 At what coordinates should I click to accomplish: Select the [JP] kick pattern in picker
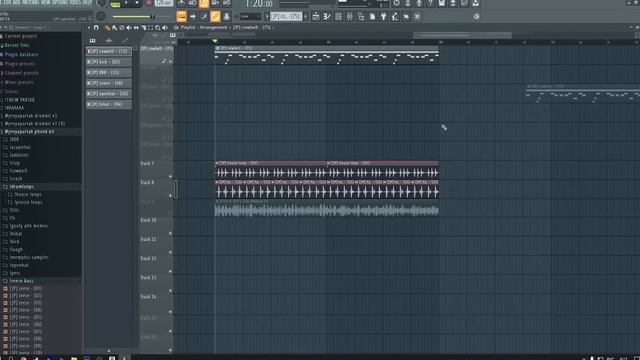pyautogui.click(x=109, y=62)
